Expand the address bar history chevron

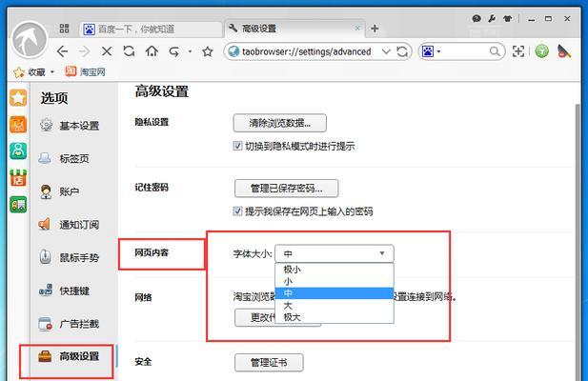(386, 51)
